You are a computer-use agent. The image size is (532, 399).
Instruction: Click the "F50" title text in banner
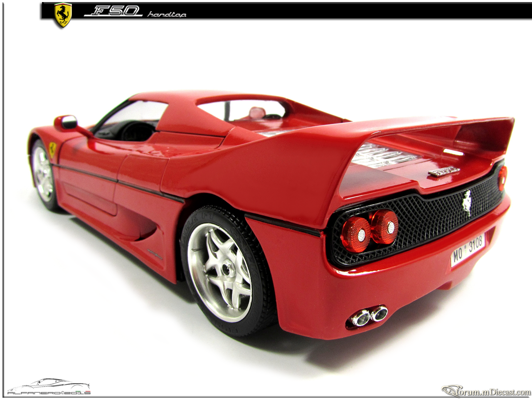[113, 11]
